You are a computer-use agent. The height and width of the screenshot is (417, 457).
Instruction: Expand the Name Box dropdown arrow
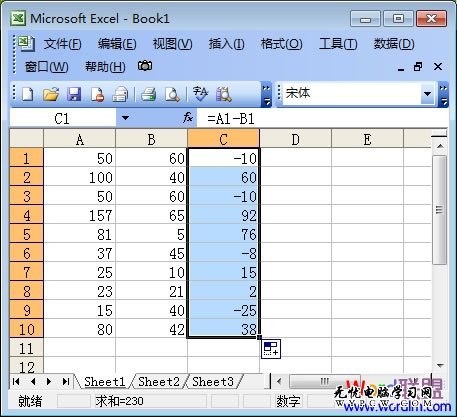(x=125, y=118)
